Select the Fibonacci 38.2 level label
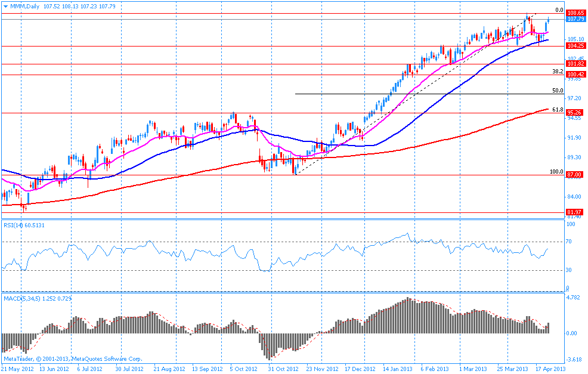588x374 pixels. point(558,71)
